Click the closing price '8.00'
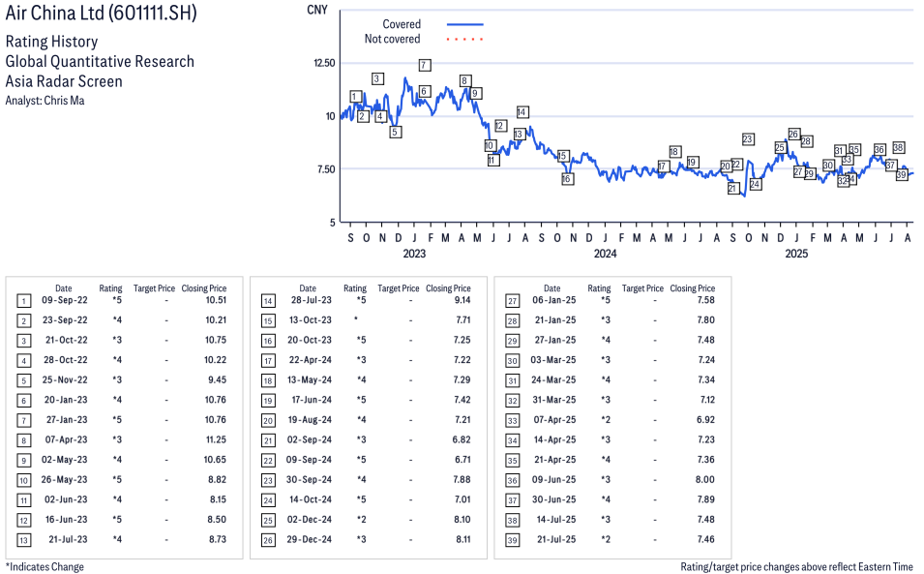 [705, 480]
